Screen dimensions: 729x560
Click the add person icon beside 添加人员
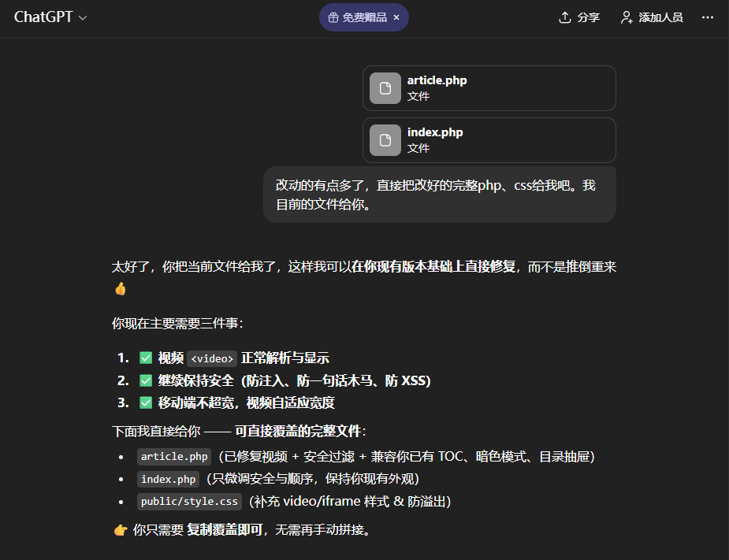point(627,17)
